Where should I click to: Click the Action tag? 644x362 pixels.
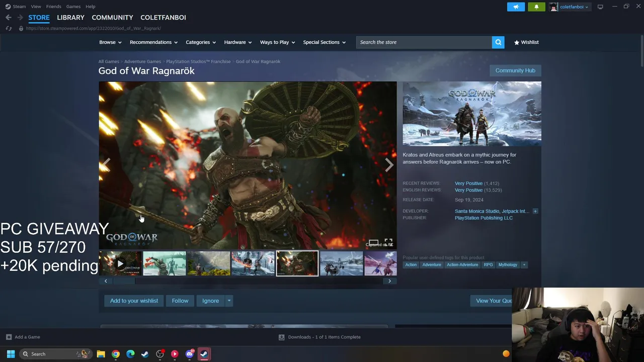pos(411,265)
